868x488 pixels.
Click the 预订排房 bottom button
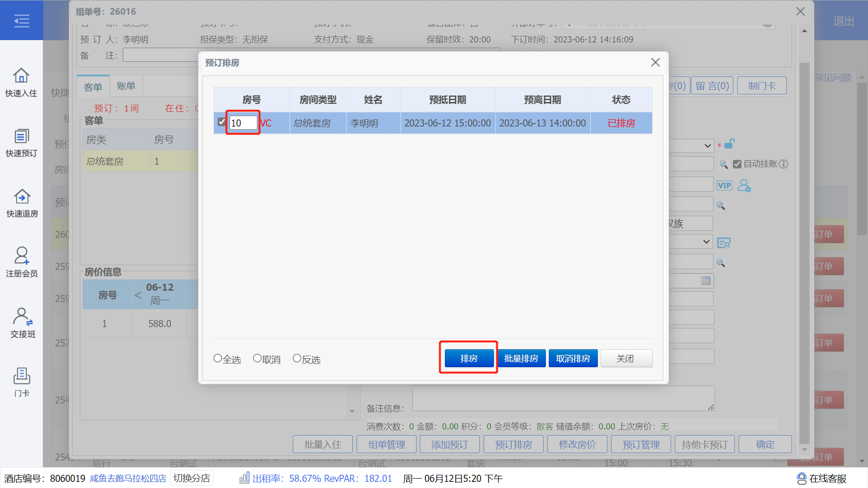[x=513, y=444]
